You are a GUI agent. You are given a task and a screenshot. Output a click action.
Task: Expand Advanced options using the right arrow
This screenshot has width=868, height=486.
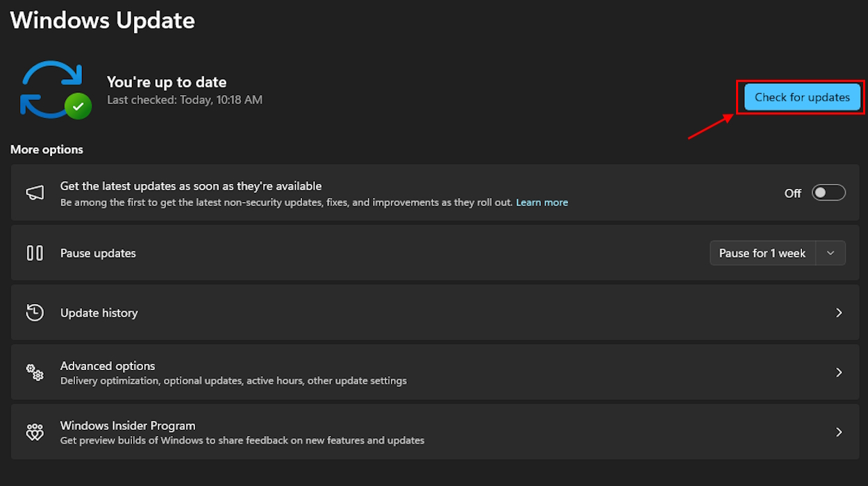tap(839, 372)
